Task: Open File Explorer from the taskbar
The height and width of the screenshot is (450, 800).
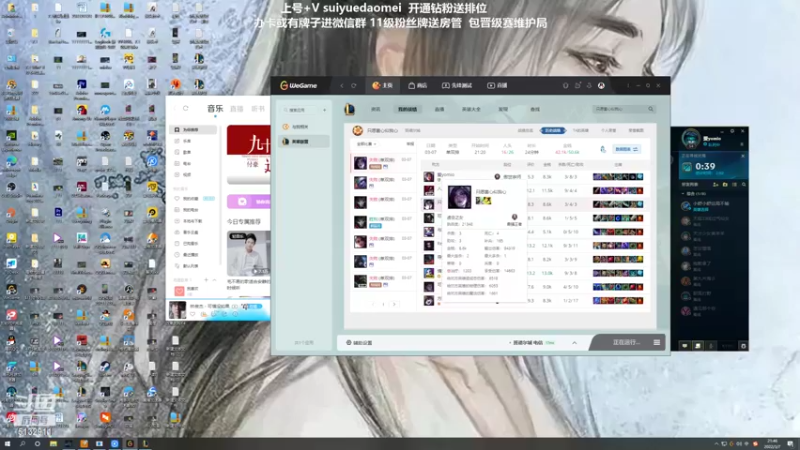Action: (53, 444)
